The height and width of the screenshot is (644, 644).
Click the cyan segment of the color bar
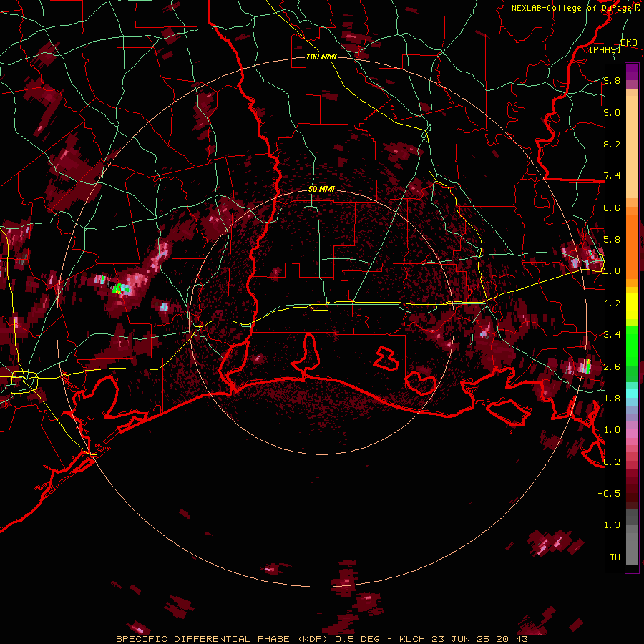632,393
